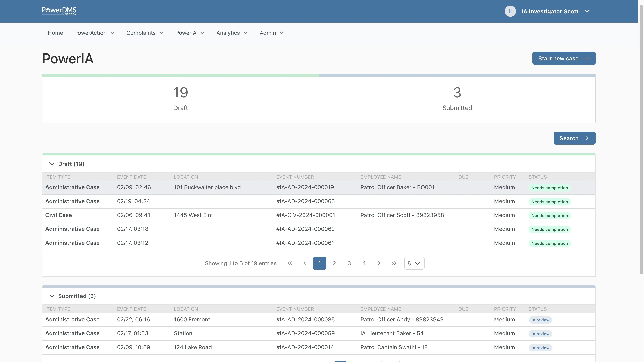Click location 1445 West Elm
This screenshot has width=644, height=362.
[x=193, y=215]
